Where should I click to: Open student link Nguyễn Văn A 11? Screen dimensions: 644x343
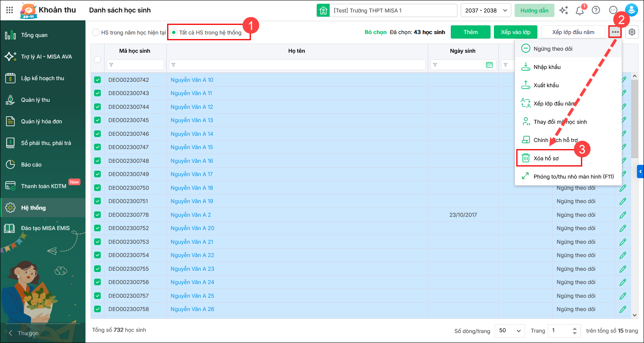(x=191, y=93)
